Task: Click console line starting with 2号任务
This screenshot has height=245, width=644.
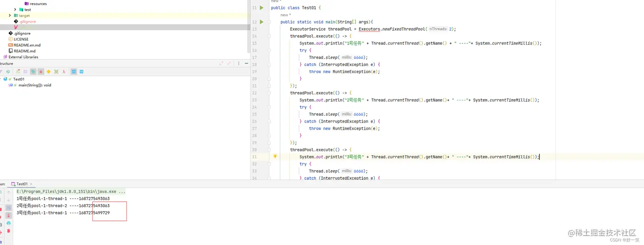Action: tap(63, 206)
